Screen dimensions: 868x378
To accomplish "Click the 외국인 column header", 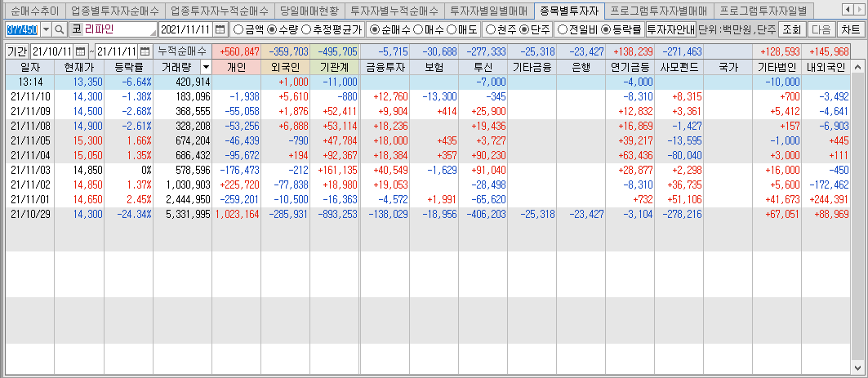I will coord(285,68).
